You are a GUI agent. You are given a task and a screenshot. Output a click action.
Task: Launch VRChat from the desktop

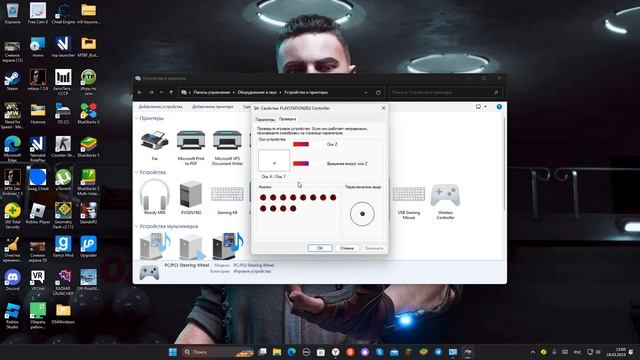pyautogui.click(x=38, y=280)
